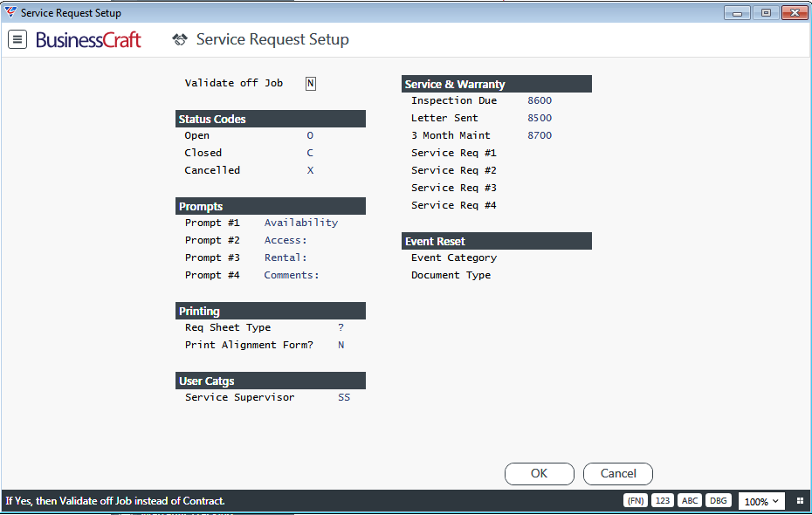812x515 pixels.
Task: Click the Printing section header
Action: pos(271,311)
